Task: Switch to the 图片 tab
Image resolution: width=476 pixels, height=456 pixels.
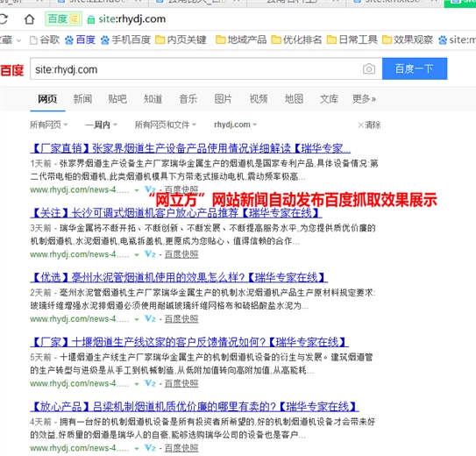Action: click(x=224, y=99)
